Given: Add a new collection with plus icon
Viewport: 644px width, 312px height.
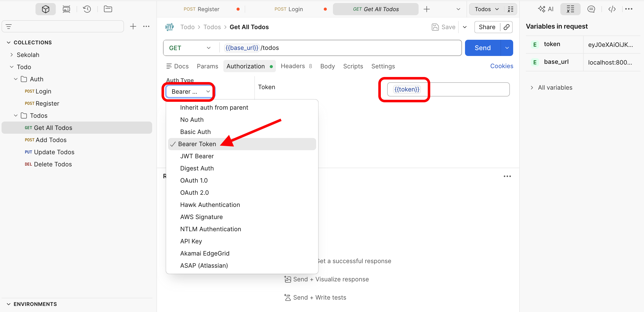Looking at the screenshot, I should (x=133, y=26).
